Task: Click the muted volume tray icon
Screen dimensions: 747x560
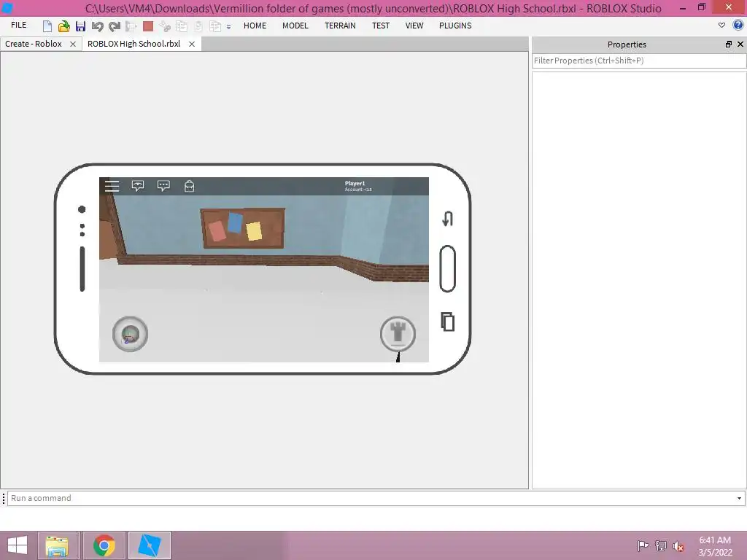Action: click(678, 546)
